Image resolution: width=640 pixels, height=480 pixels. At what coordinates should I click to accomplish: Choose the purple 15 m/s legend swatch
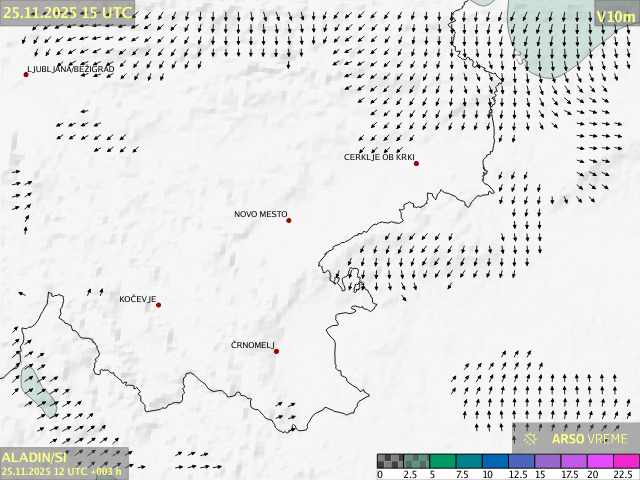tap(546, 461)
